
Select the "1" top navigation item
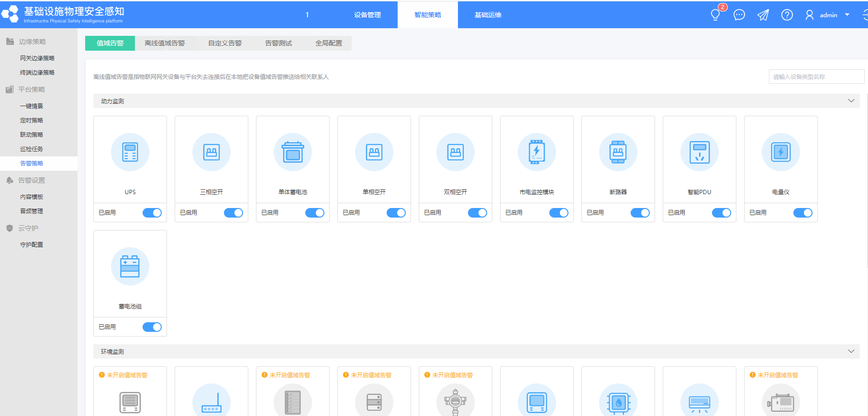click(307, 15)
